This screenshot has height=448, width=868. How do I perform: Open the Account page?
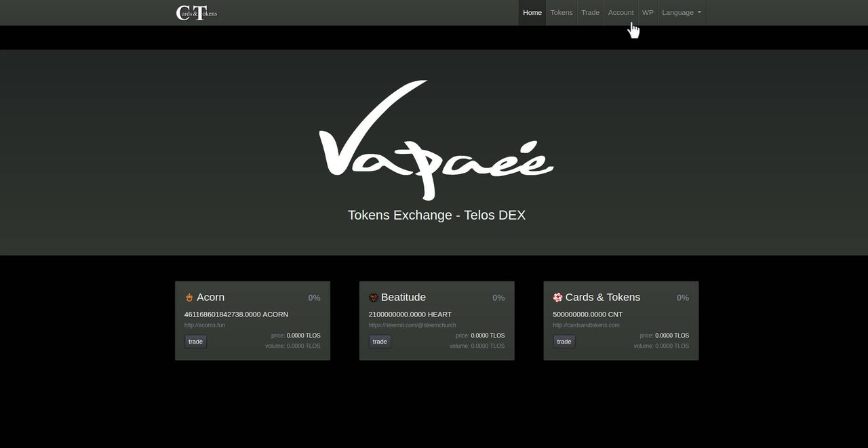pyautogui.click(x=621, y=12)
